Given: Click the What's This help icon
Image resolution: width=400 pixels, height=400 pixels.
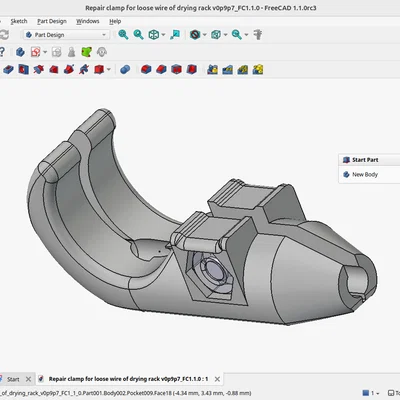Looking at the screenshot, I should point(2,52).
